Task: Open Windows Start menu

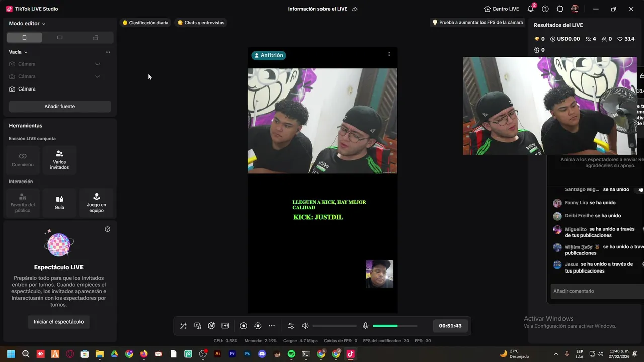Action: 11,354
